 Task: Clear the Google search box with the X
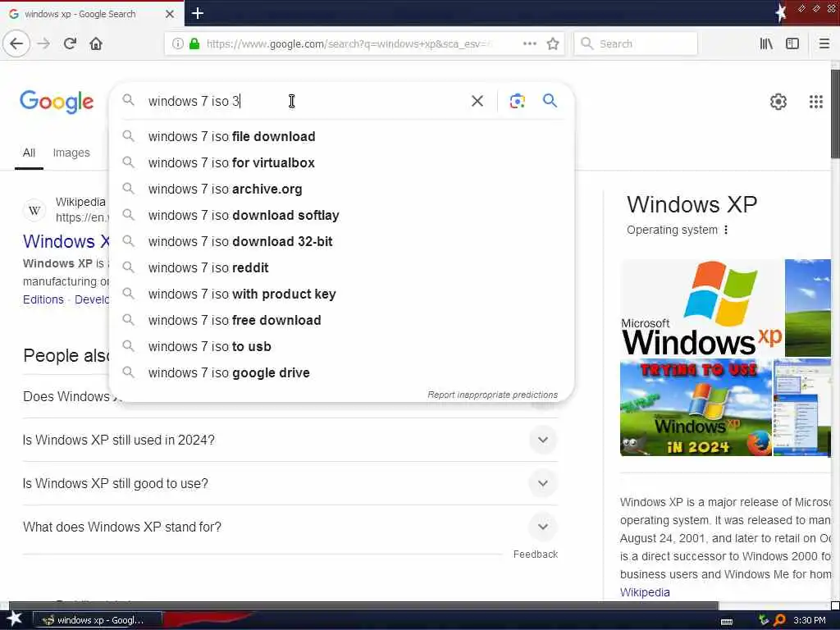(x=477, y=101)
